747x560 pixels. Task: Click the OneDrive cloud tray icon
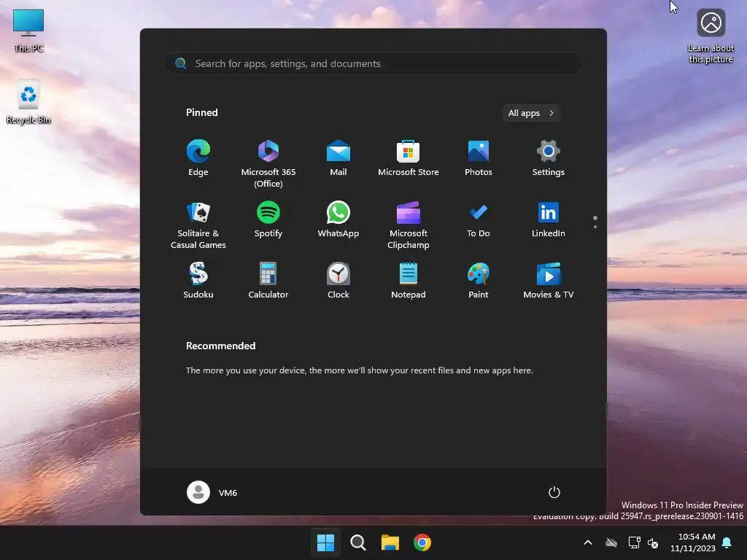611,542
